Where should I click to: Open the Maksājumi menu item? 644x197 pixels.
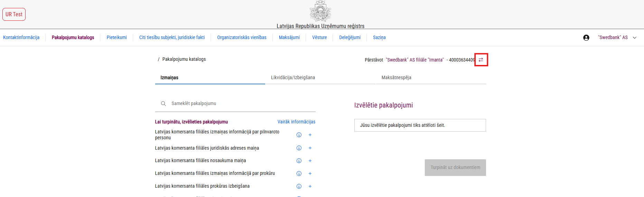tap(289, 37)
